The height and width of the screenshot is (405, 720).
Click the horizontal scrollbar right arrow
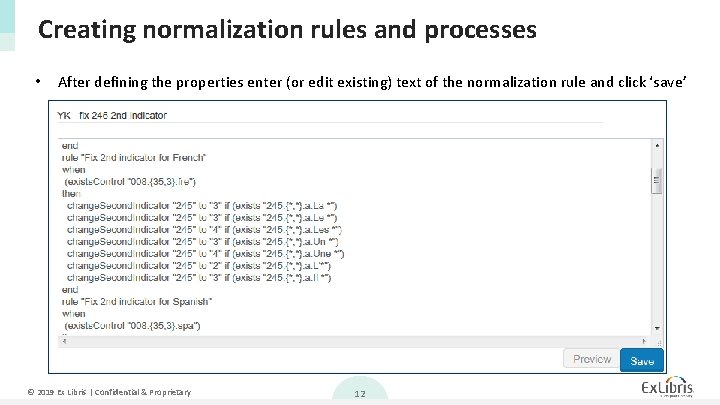pos(645,341)
